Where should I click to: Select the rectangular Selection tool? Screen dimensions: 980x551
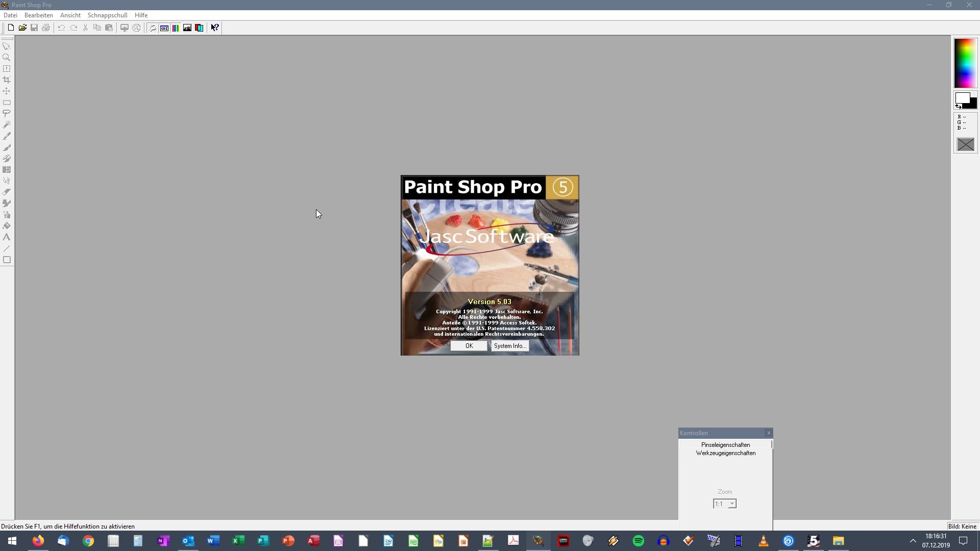[x=7, y=102]
